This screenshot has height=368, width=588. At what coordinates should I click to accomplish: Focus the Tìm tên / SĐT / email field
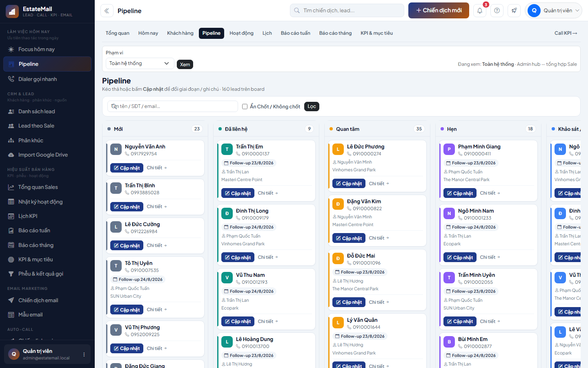point(173,106)
